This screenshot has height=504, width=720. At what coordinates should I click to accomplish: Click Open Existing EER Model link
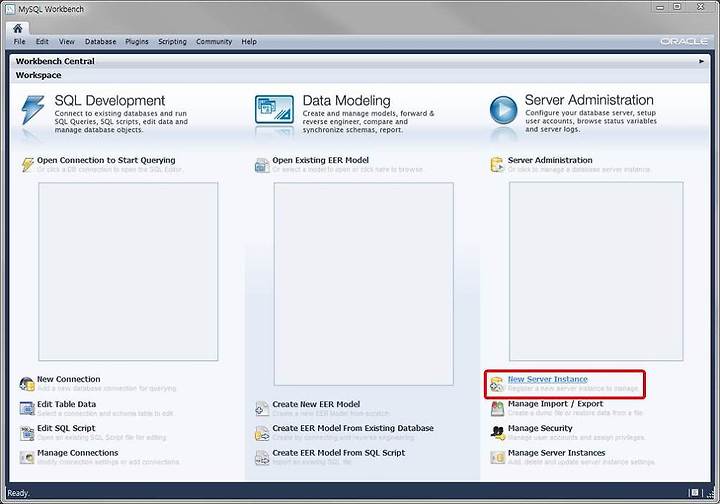(x=321, y=160)
